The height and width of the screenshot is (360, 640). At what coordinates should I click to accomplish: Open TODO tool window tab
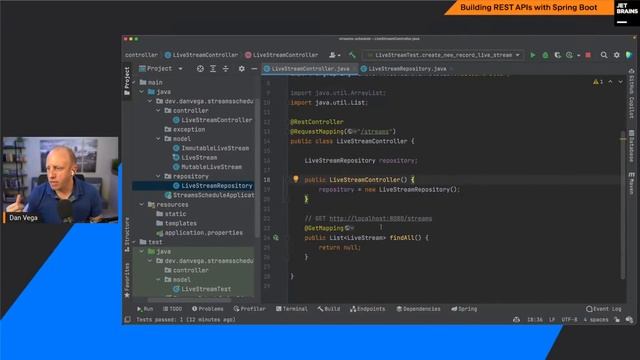(x=172, y=309)
